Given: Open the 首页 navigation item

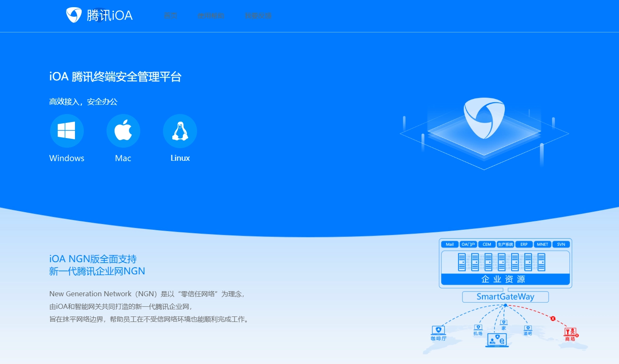Looking at the screenshot, I should coord(171,16).
